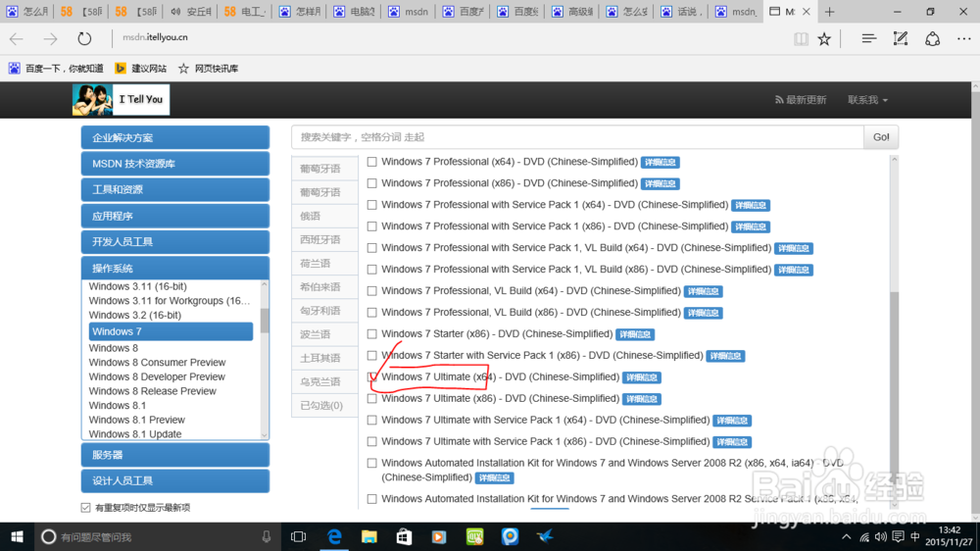
Task: Open the blue round browser taskbar icon
Action: pos(510,536)
